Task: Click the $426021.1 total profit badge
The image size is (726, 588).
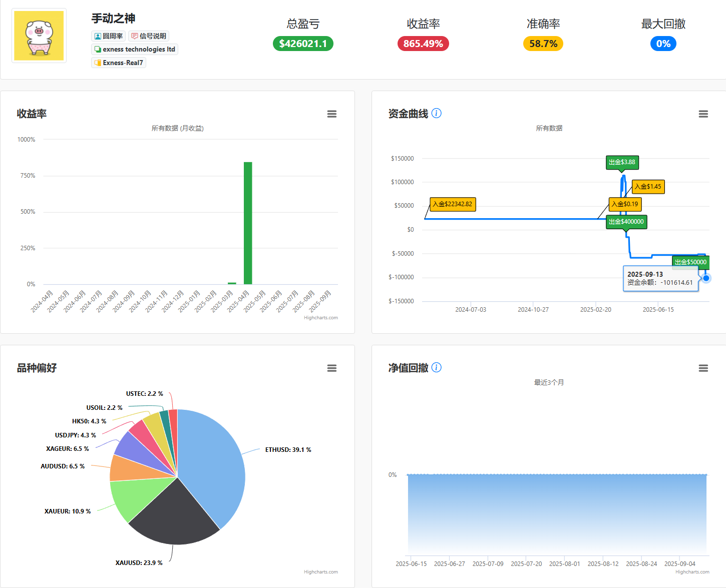Action: 303,44
